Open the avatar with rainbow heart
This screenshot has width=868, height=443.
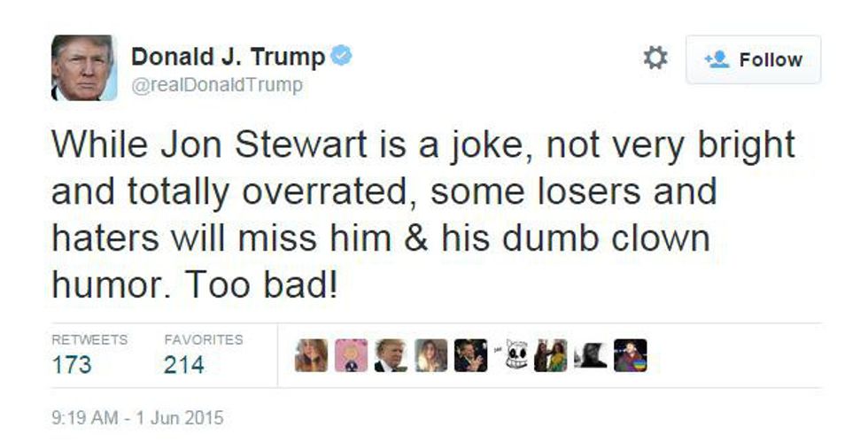click(x=630, y=355)
